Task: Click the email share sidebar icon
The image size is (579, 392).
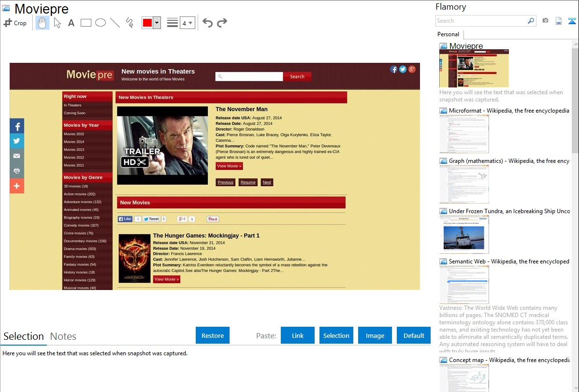Action: 17,156
